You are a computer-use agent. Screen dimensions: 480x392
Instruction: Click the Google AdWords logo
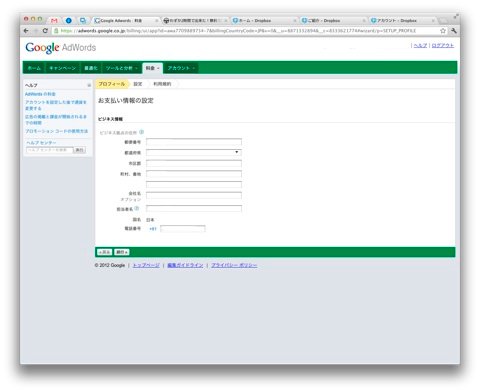pos(61,48)
